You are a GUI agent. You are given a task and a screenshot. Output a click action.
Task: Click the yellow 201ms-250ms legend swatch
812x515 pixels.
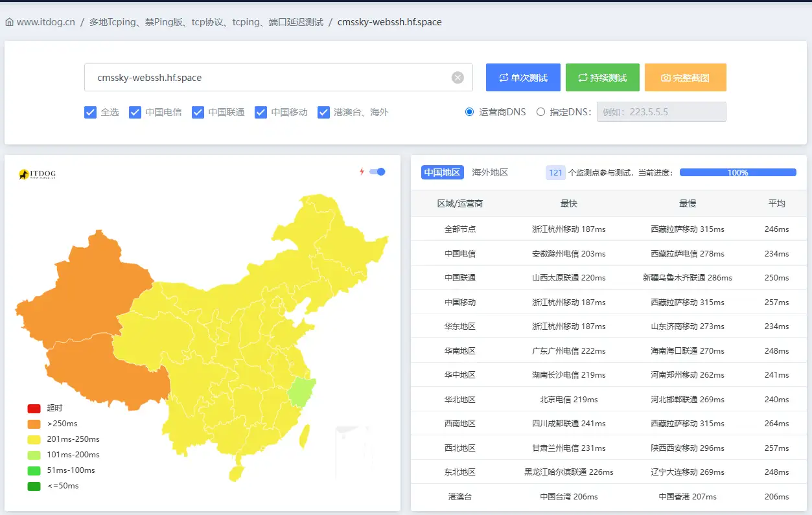pos(34,440)
